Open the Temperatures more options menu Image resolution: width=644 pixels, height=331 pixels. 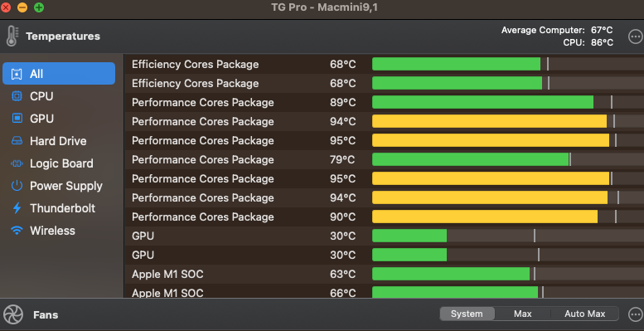click(x=636, y=37)
